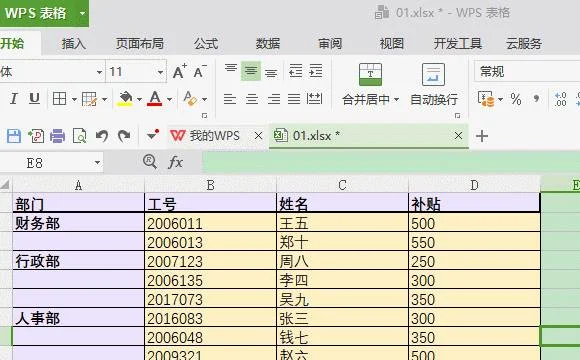This screenshot has height=360, width=580.
Task: Open the alignment settings dialog launcher
Action: 458,116
